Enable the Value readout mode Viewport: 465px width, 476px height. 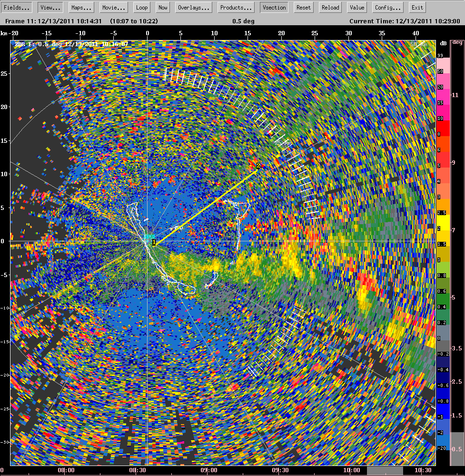(356, 7)
